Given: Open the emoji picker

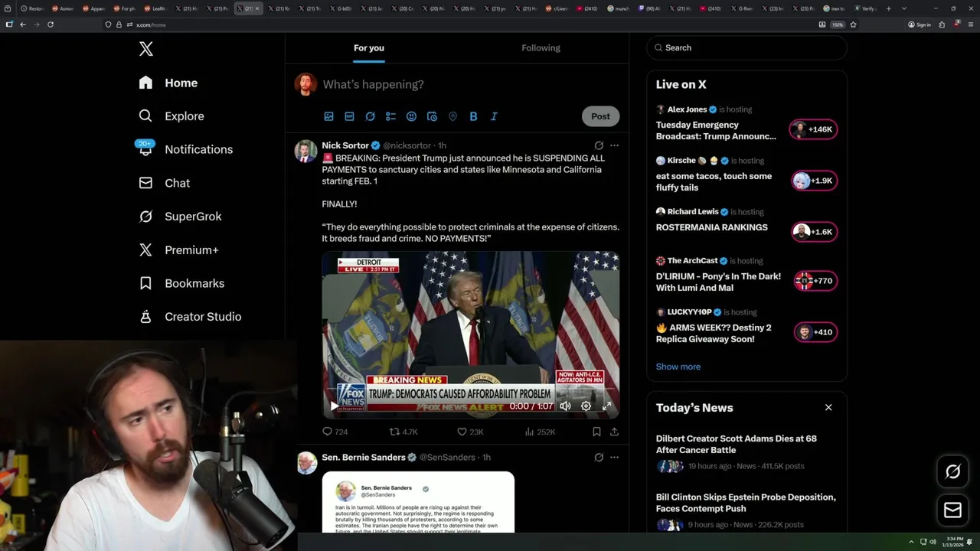Looking at the screenshot, I should [x=411, y=116].
